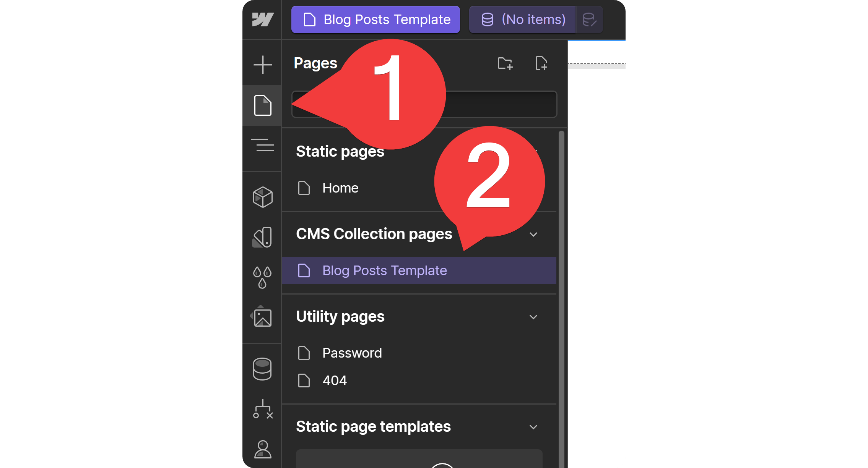868x468 pixels.
Task: Create a new folder in Pages
Action: point(505,63)
